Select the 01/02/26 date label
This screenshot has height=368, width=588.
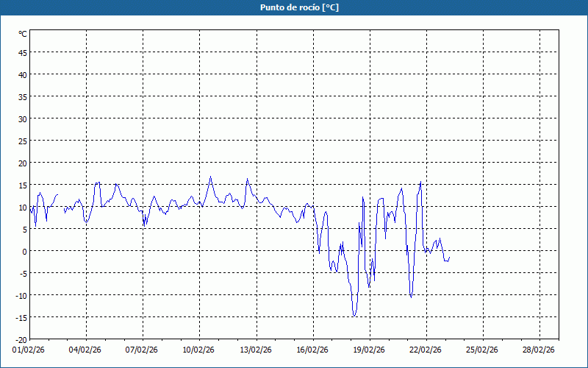(x=29, y=350)
